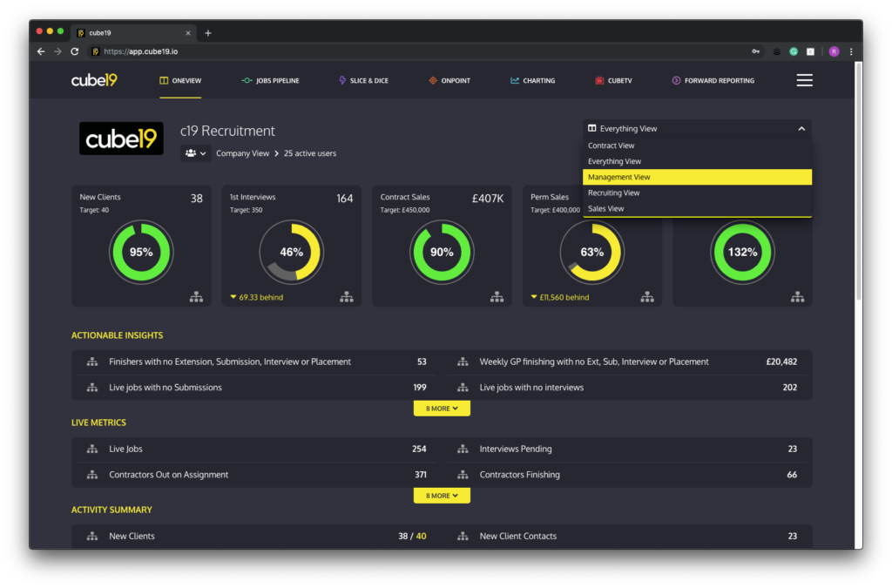Viewport: 892px width, 588px height.
Task: Expand 8 more Live Metrics
Action: 442,496
